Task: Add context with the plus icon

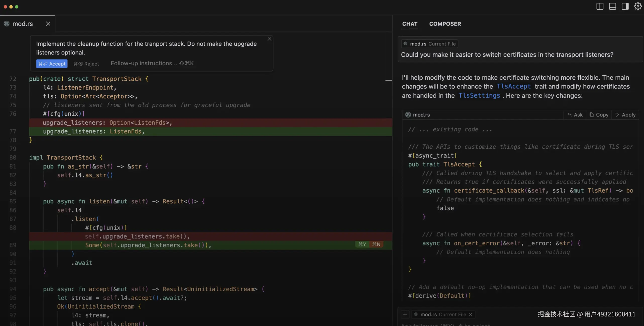Action: click(405, 314)
